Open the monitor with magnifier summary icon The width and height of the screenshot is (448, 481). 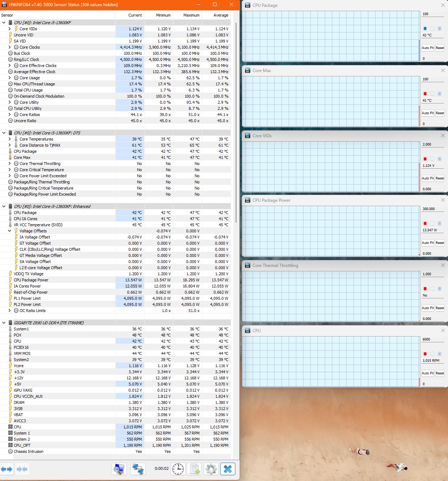click(x=119, y=469)
